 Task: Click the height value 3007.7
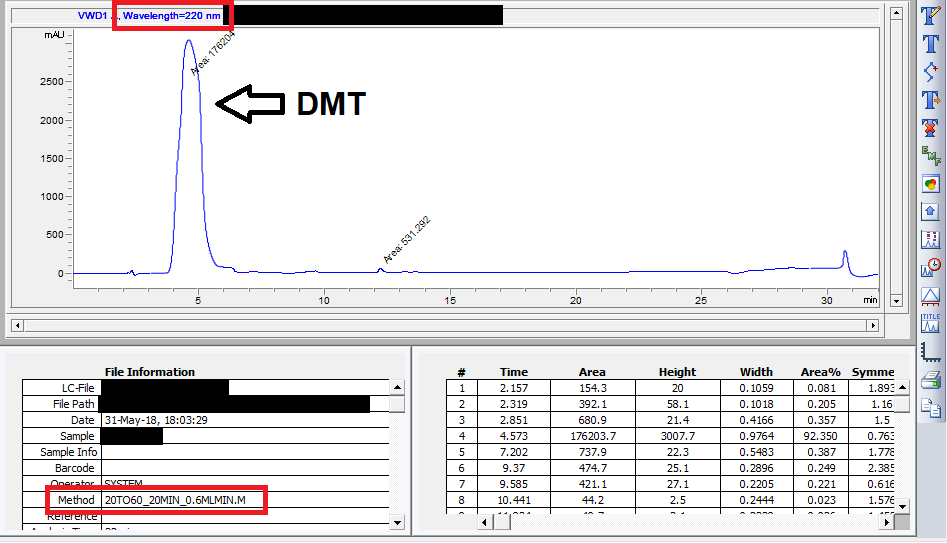click(678, 436)
